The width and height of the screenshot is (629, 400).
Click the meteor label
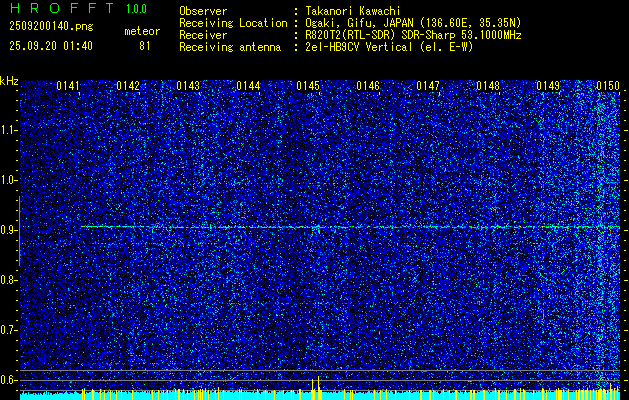(142, 31)
